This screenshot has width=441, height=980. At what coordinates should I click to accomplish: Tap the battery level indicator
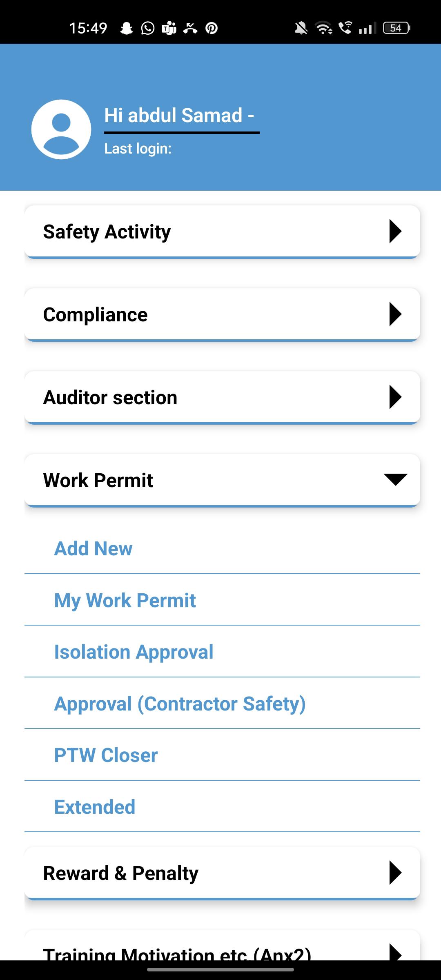(x=396, y=28)
